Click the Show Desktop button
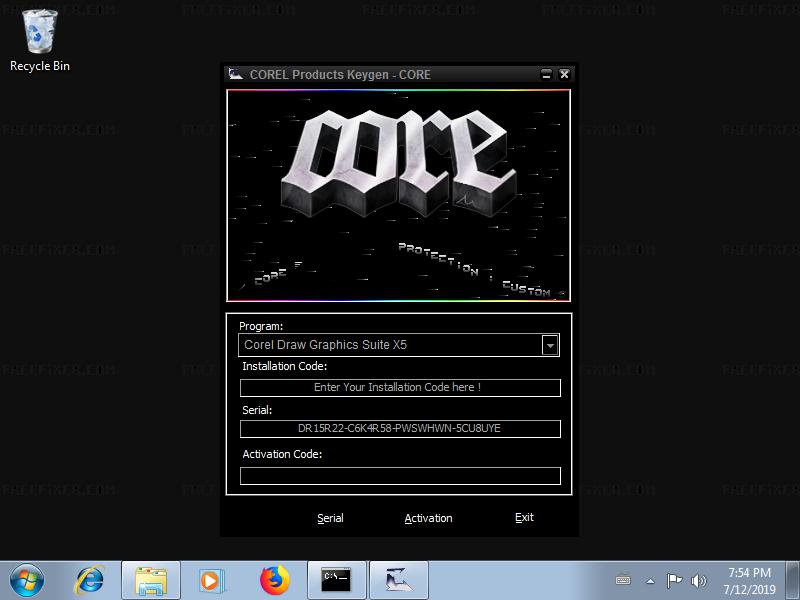This screenshot has height=600, width=800. (x=792, y=581)
